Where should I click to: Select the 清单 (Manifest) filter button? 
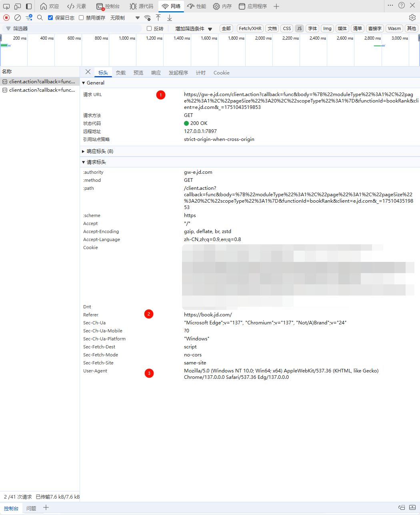click(357, 28)
